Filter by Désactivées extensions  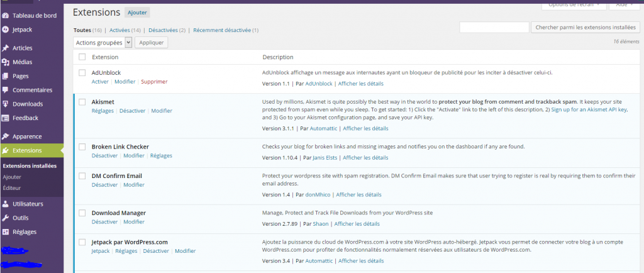point(167,30)
